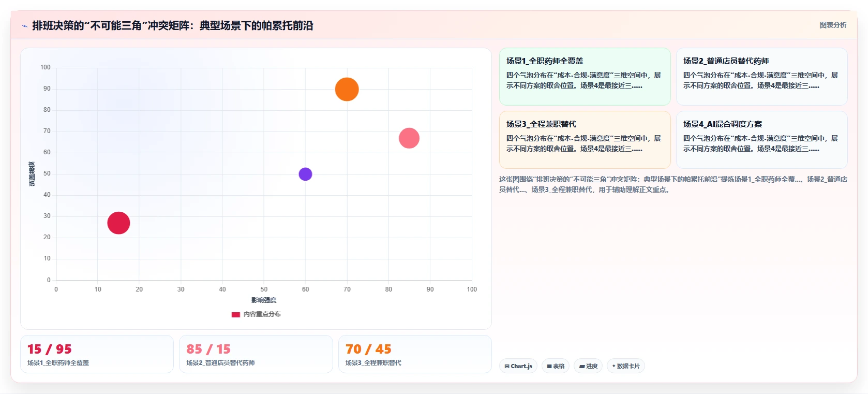Click the 85 / 15 stat value

208,349
